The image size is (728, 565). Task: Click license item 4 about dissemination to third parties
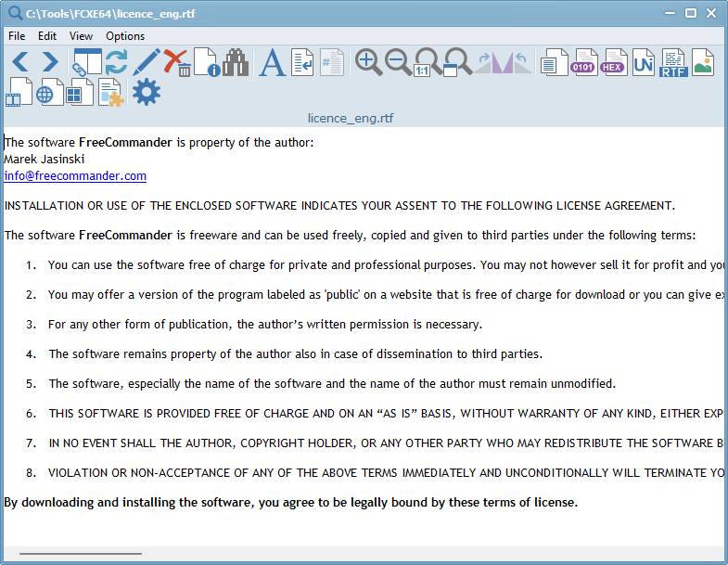point(296,354)
